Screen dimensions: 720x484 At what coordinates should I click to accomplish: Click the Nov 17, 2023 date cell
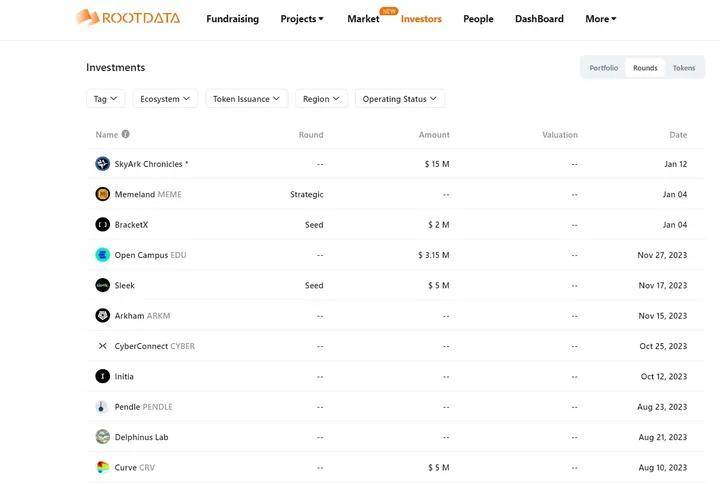pyautogui.click(x=663, y=285)
